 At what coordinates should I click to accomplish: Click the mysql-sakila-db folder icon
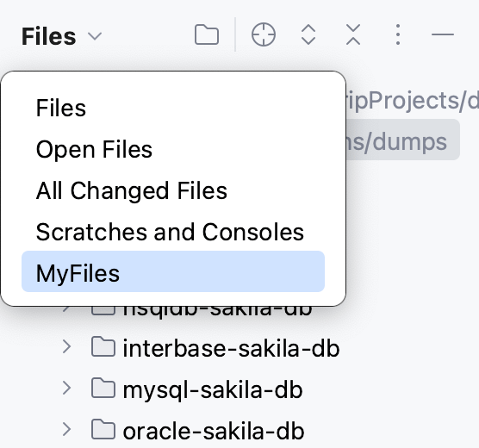(x=103, y=389)
